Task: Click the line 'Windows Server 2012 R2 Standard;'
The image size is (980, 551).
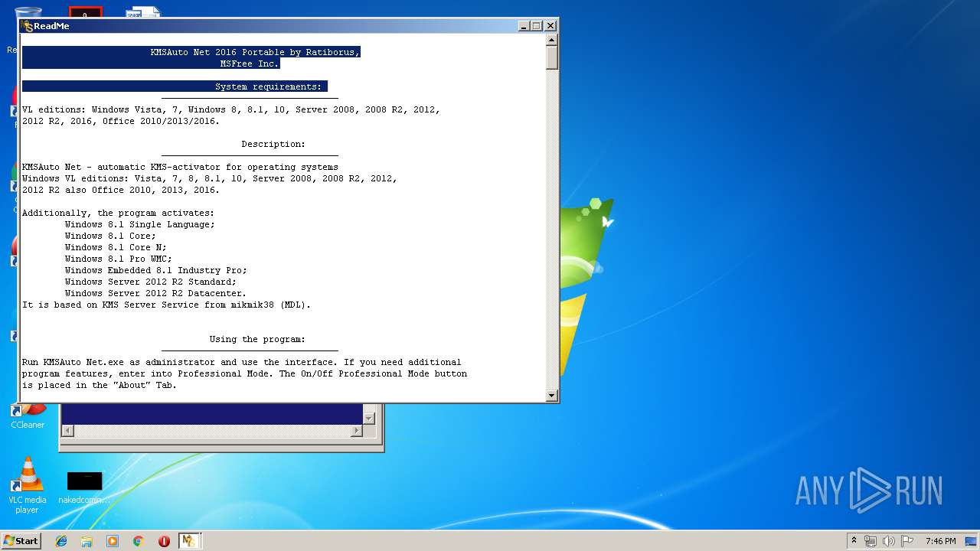Action: coord(151,282)
